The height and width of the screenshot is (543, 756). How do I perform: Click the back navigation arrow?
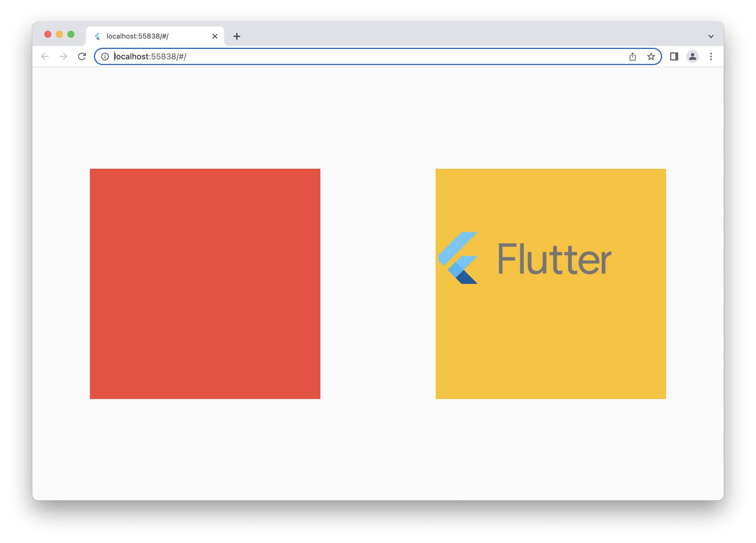[45, 57]
